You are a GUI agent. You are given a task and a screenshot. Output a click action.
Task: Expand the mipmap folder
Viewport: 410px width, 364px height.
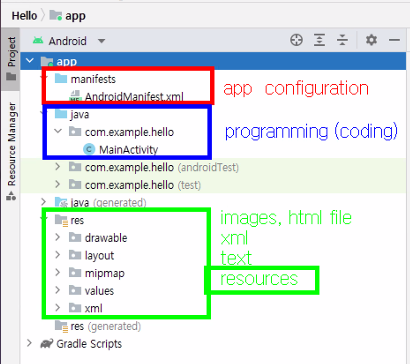point(58,272)
